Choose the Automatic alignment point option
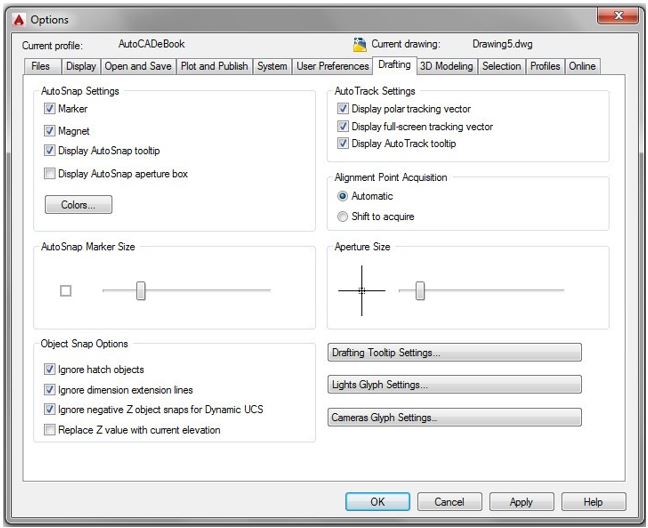 point(342,196)
